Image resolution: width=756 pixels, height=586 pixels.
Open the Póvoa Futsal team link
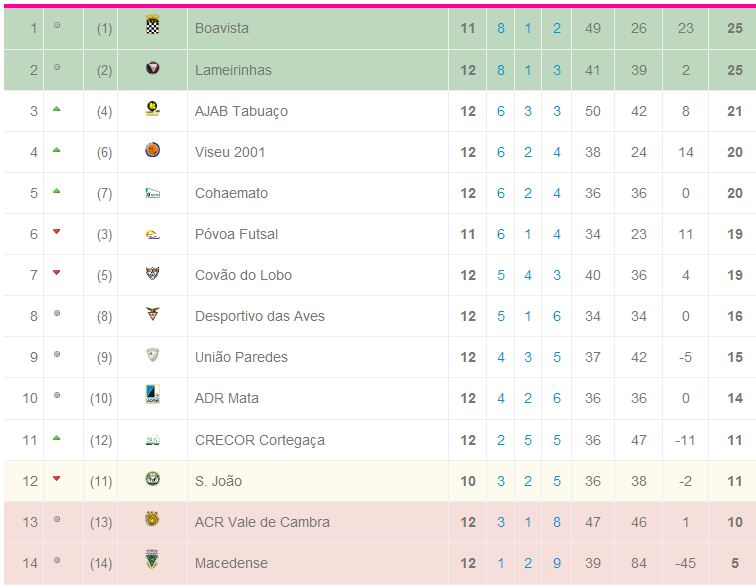point(236,234)
